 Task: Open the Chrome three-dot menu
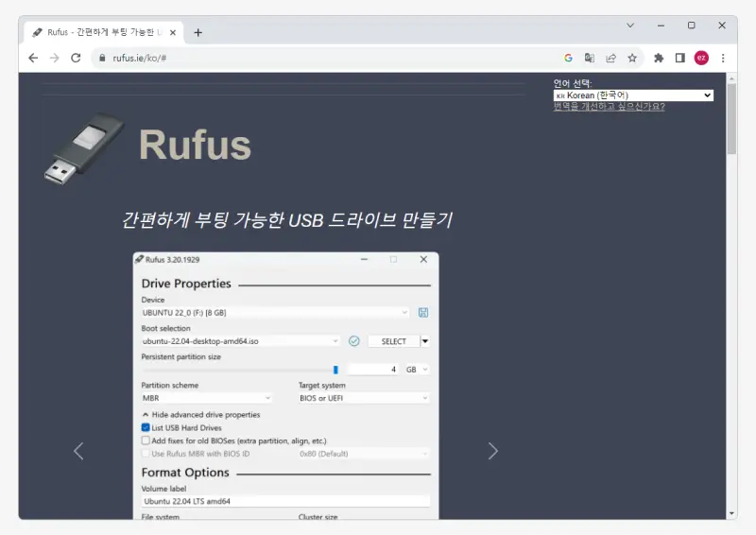click(723, 58)
